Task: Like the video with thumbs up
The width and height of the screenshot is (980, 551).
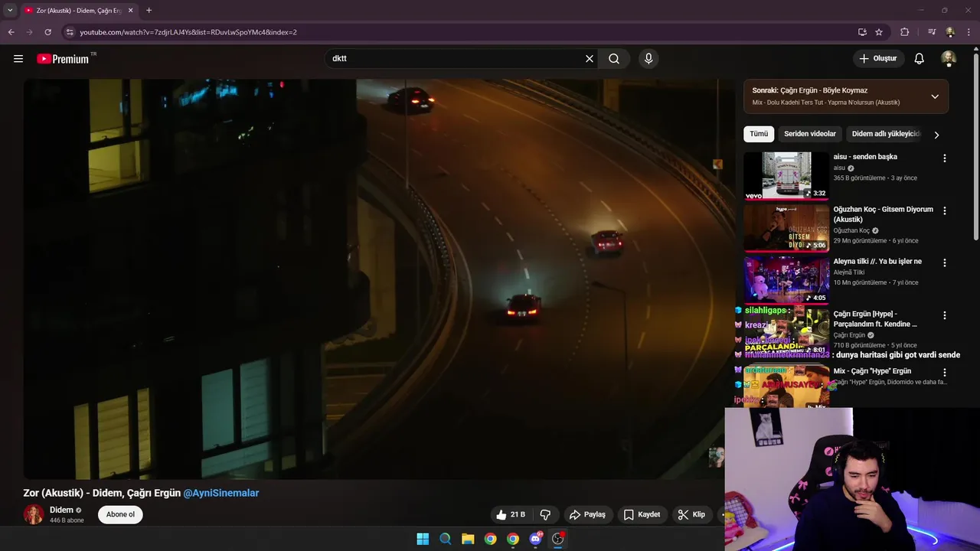Action: (x=511, y=514)
